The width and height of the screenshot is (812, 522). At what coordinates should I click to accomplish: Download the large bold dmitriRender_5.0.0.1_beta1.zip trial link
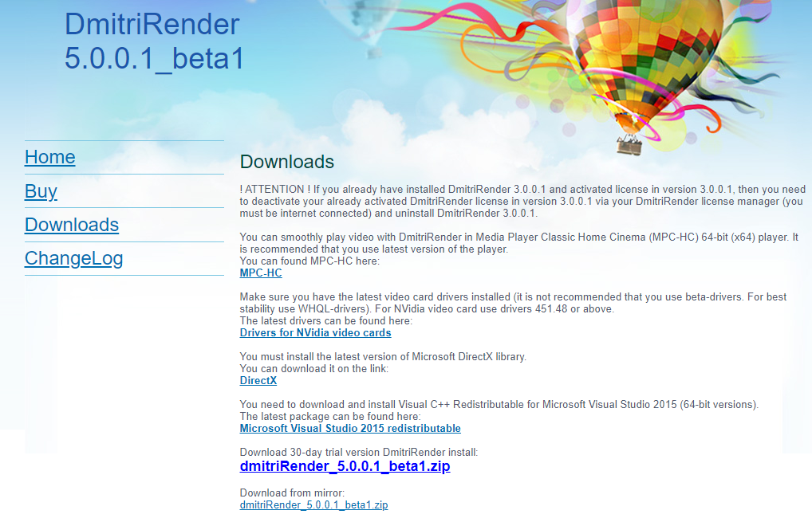345,466
